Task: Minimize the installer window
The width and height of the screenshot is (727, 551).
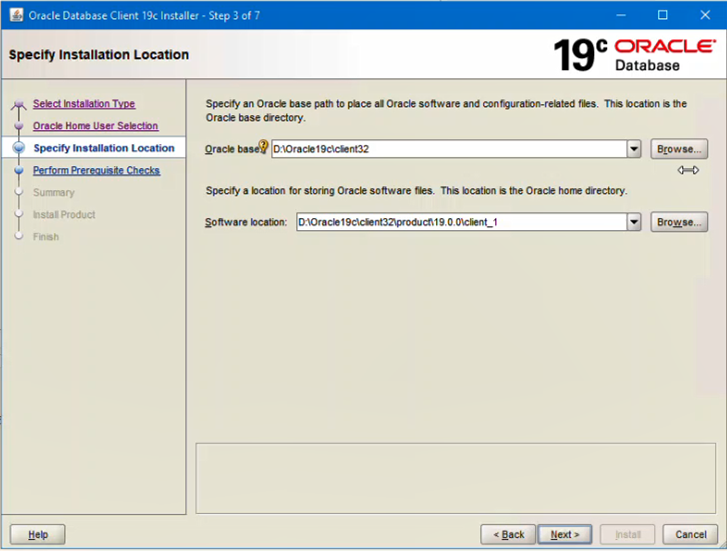Action: coord(621,15)
